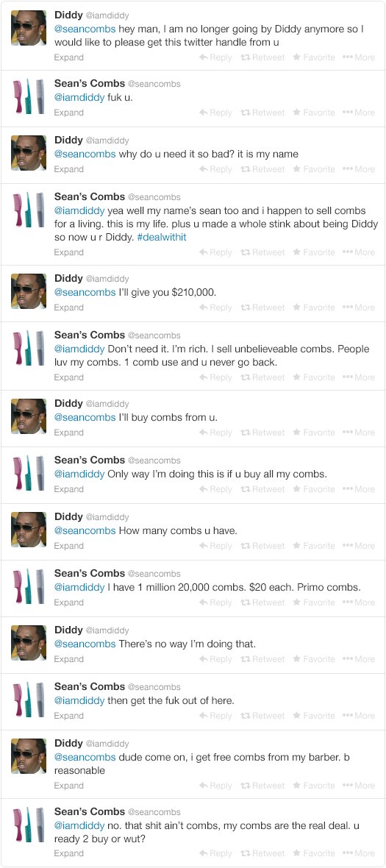Open More options on the #dealwithit tweet

(358, 252)
